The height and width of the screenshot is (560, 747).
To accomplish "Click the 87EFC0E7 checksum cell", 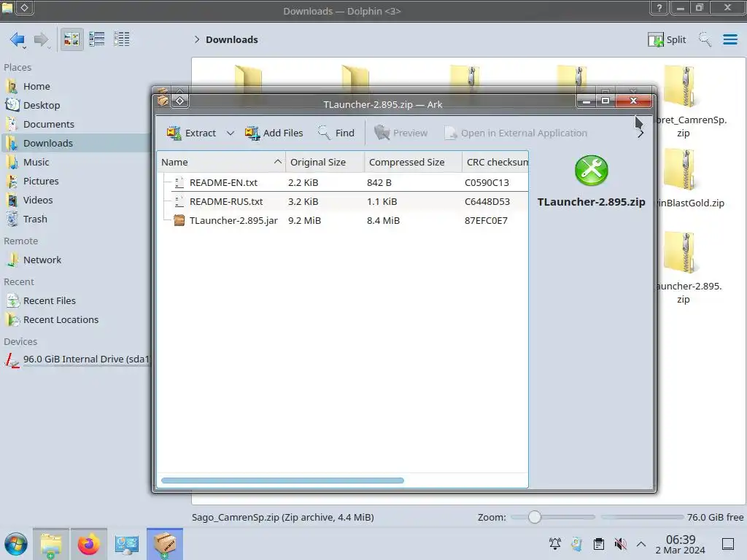I will [x=486, y=220].
